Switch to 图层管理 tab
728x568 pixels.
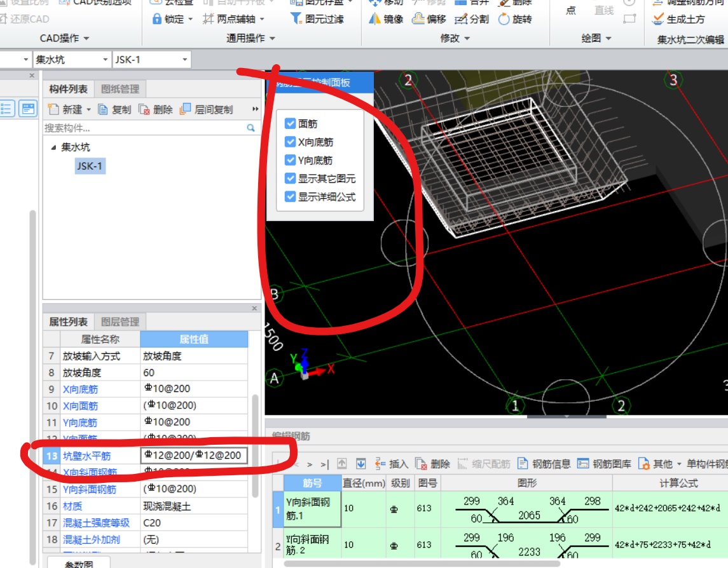tap(120, 321)
